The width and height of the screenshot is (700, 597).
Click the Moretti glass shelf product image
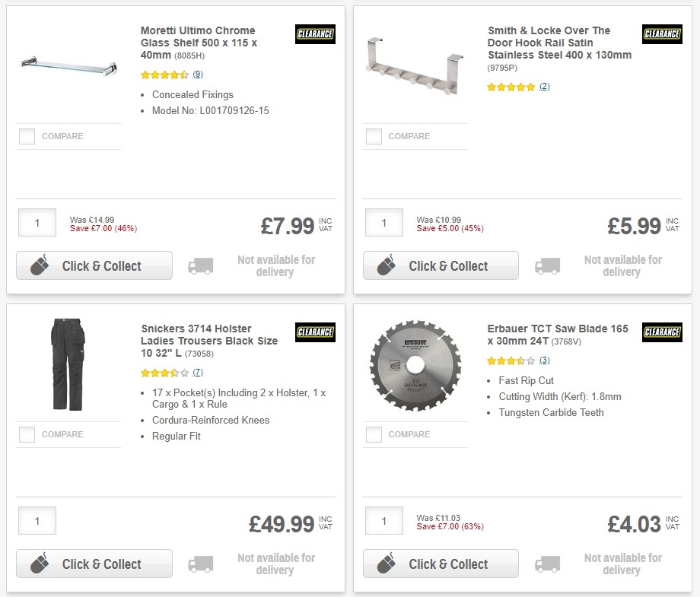68,68
